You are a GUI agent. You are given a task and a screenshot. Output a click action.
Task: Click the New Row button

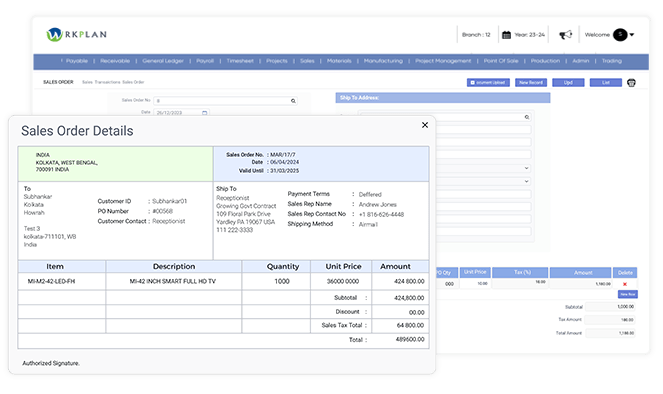628,294
